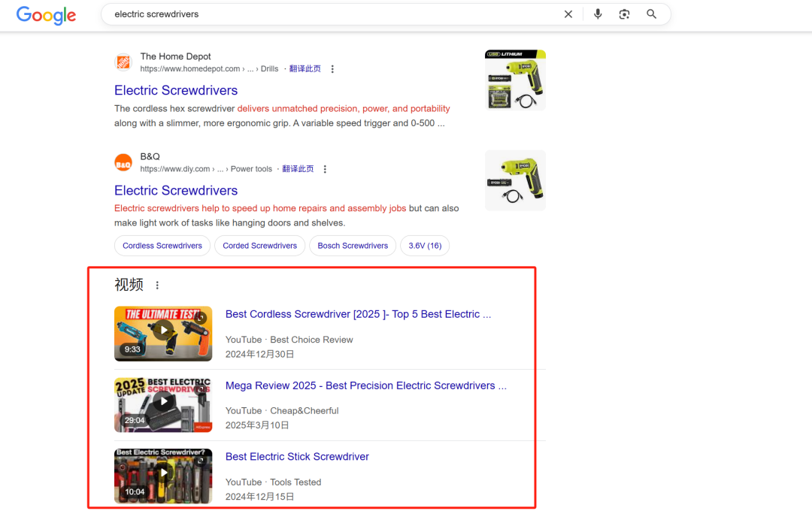Click date 2025年3月10日

coord(257,425)
